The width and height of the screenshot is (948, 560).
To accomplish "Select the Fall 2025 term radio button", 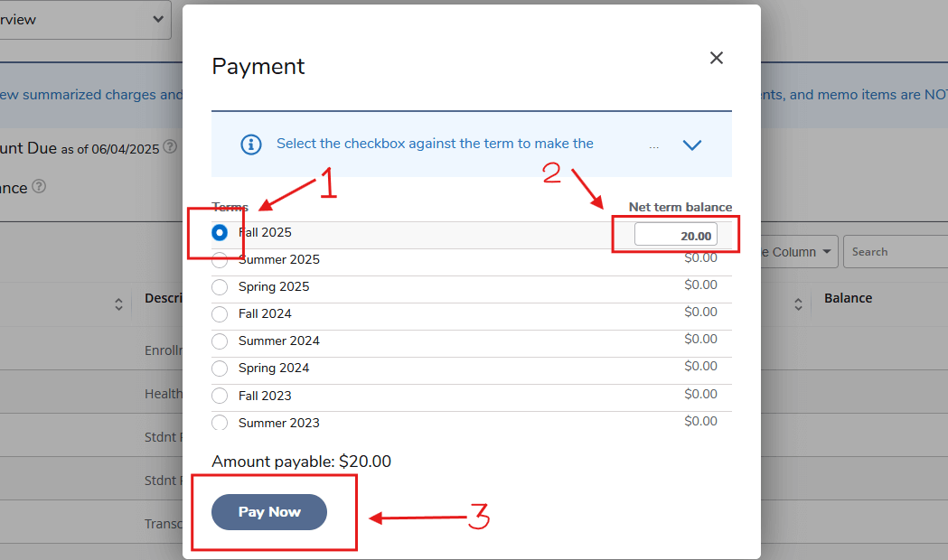I will pos(220,232).
